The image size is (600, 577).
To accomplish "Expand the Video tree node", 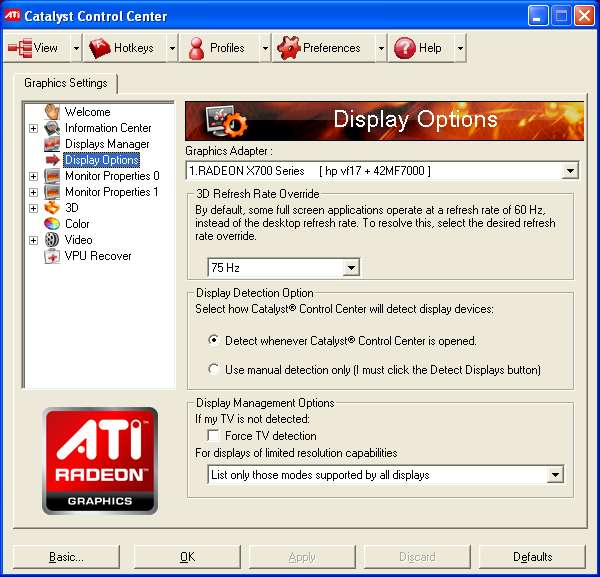I will coord(33,240).
